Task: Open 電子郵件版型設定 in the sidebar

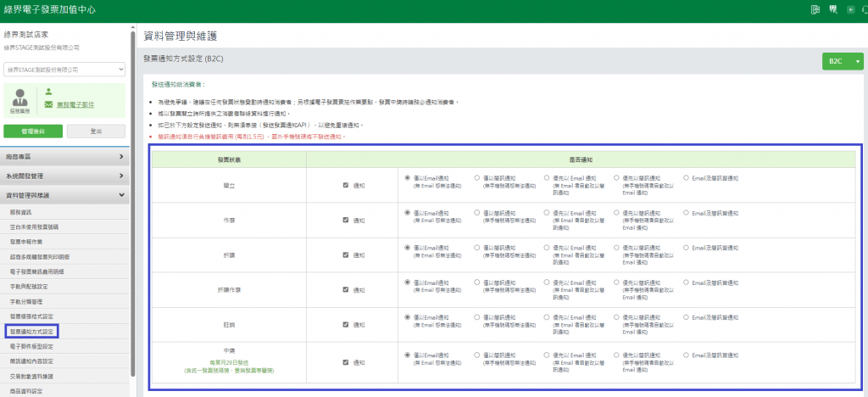Action: coord(64,347)
